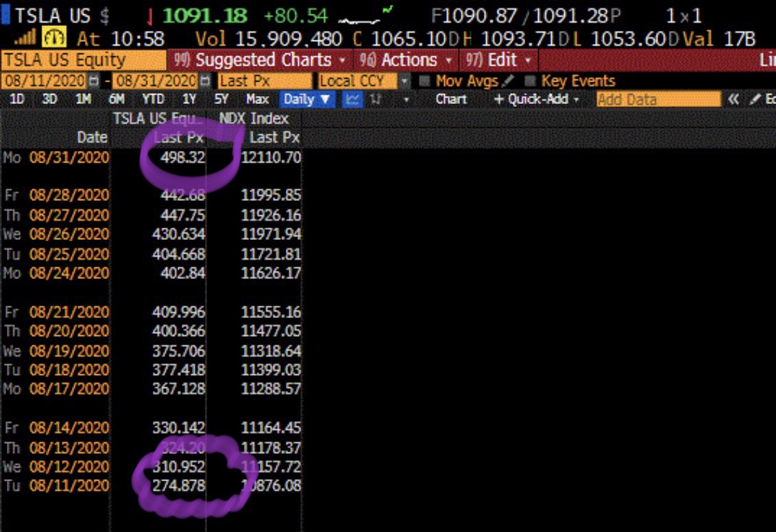This screenshot has width=776, height=532.
Task: Click the red down-arrow icon beside the price
Action: 149,17
